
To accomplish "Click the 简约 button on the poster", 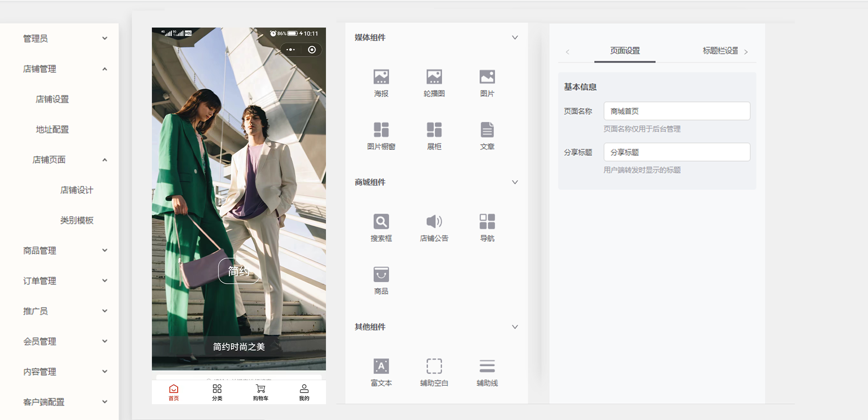I will click(x=239, y=271).
